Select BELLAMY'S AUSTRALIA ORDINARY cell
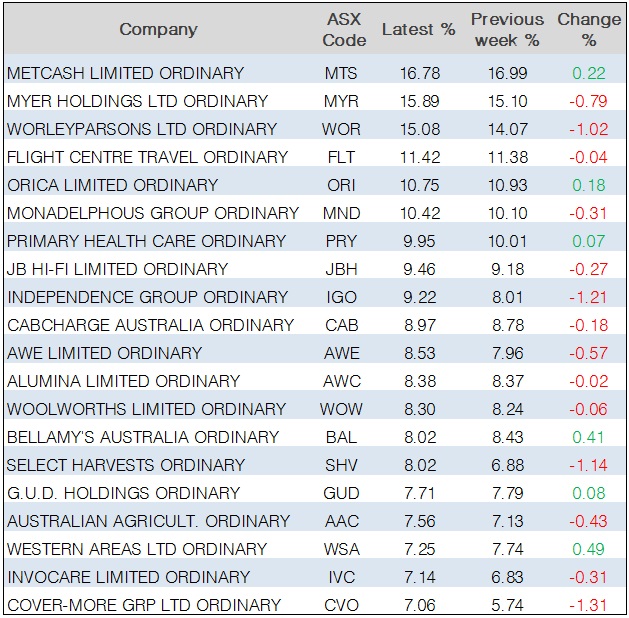Image resolution: width=629 pixels, height=618 pixels. 143,437
